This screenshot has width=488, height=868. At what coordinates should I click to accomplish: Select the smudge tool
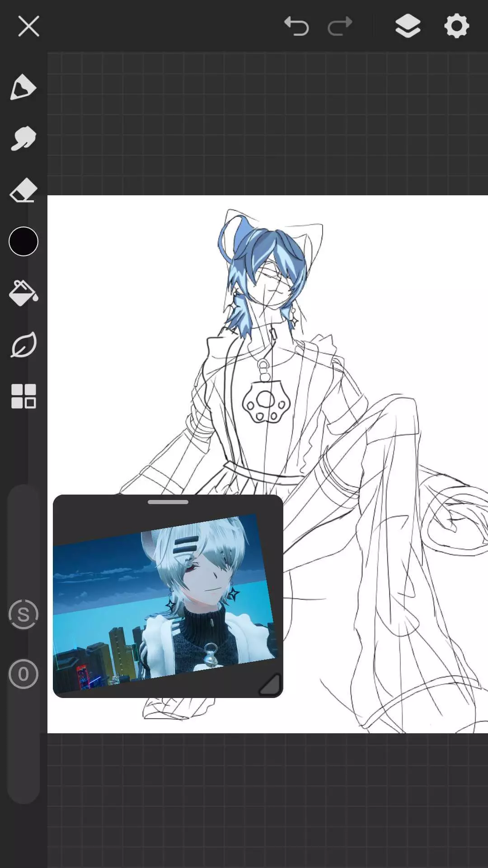pyautogui.click(x=23, y=138)
